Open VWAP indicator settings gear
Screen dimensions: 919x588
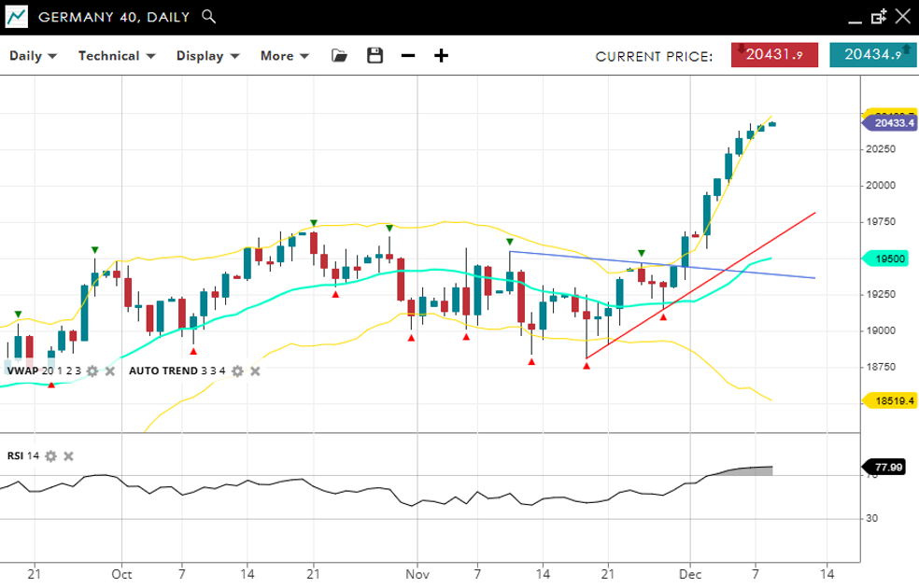[x=92, y=371]
